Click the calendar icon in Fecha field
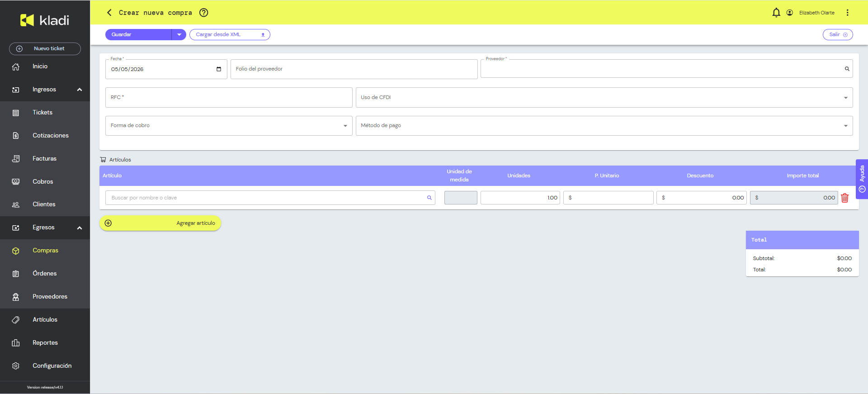868x394 pixels. tap(219, 69)
